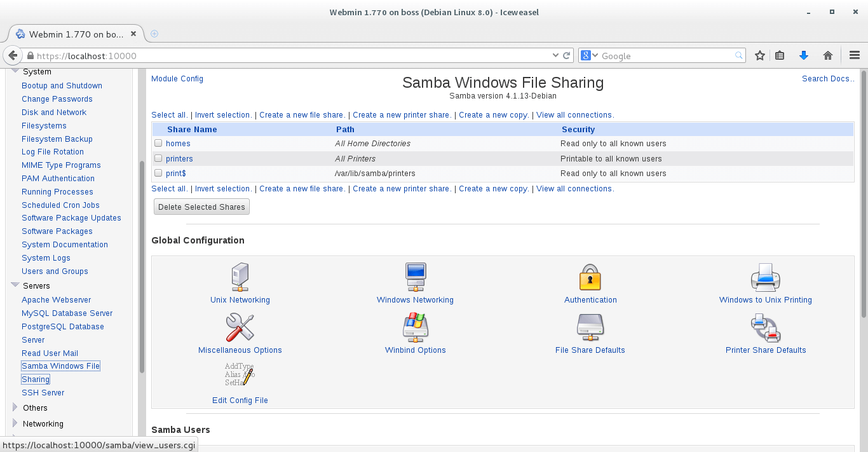
Task: Open PostgreSQL Database Server in sidebar
Action: point(63,333)
